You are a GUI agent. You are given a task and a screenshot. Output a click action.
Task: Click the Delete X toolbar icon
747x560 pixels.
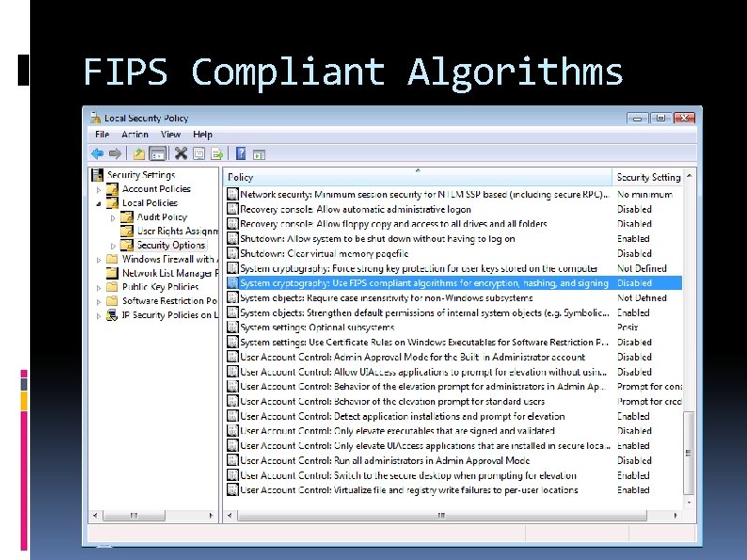tap(181, 153)
